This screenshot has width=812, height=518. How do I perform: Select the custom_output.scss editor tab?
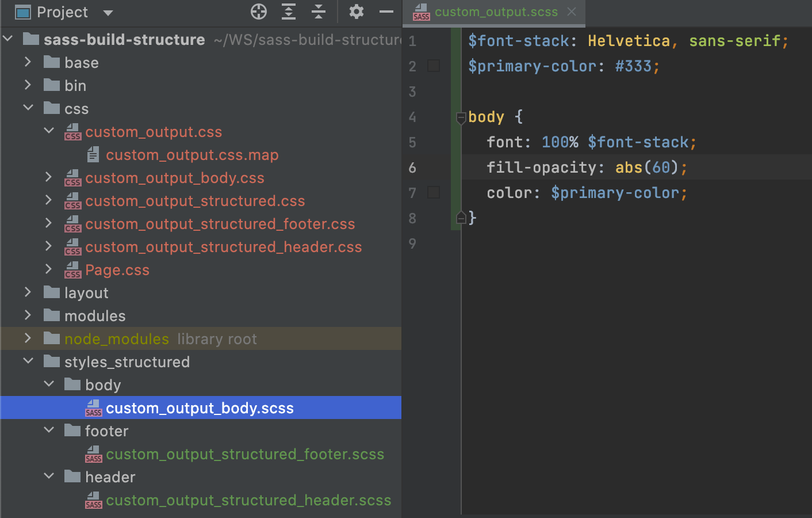(x=495, y=12)
